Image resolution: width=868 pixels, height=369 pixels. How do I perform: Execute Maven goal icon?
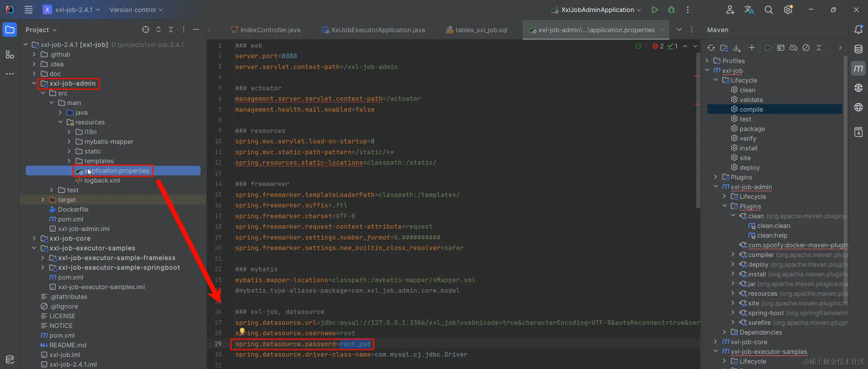click(781, 48)
